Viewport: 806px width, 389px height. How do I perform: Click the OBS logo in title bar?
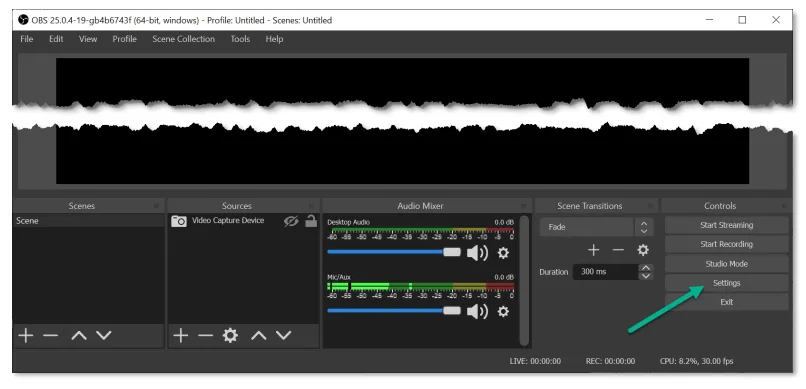click(23, 20)
